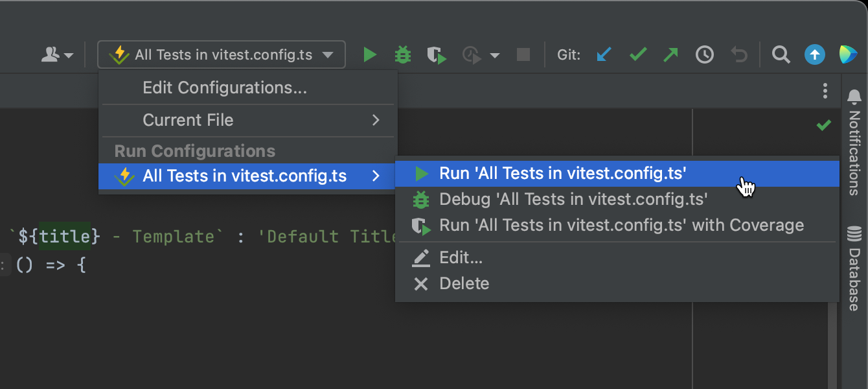Click the Debug bug icon in toolbar

pos(403,55)
